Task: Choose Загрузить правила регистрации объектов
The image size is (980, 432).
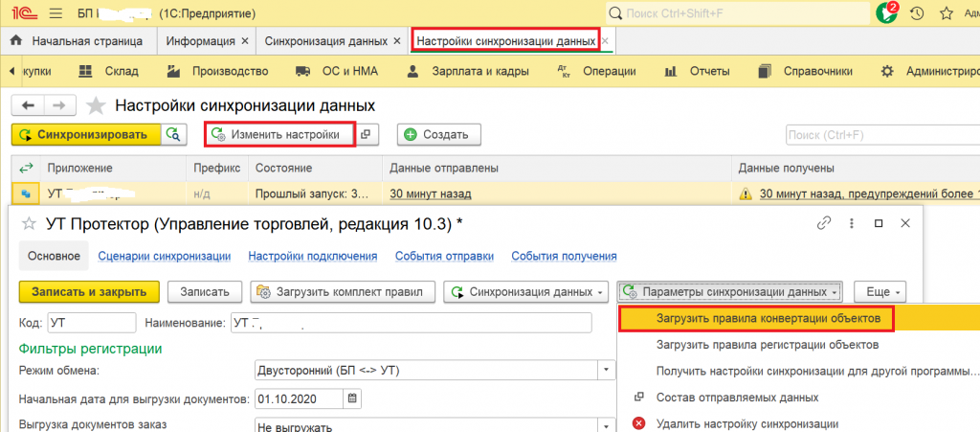Action: [x=768, y=345]
